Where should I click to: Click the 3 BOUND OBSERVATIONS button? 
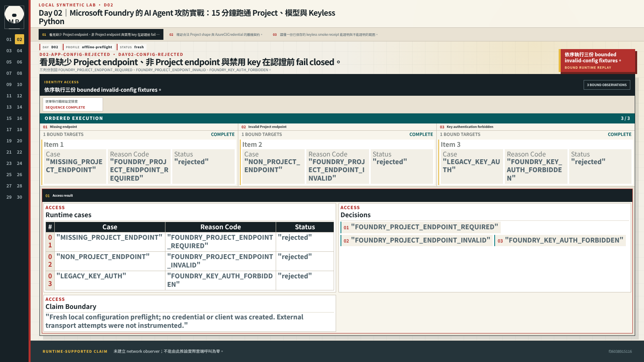click(607, 85)
